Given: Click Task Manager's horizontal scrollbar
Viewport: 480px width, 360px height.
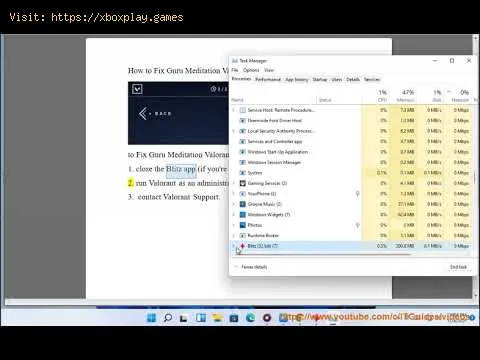Looking at the screenshot, I should point(322,255).
